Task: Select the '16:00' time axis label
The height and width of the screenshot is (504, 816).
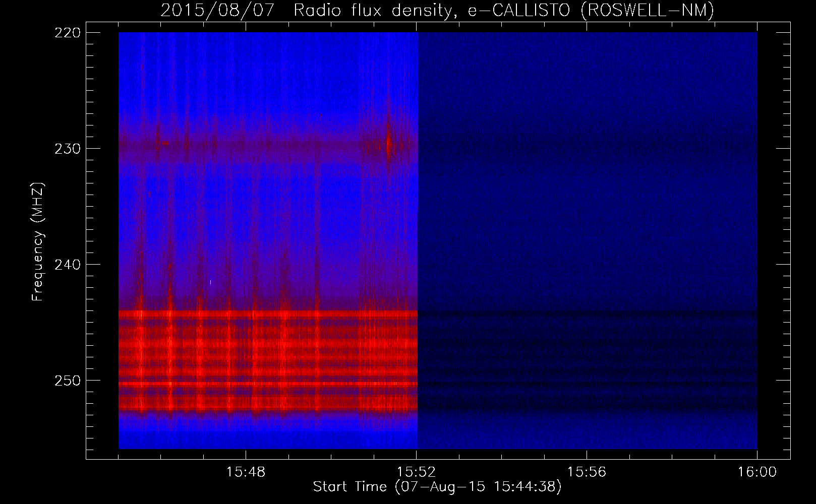Action: tap(757, 472)
